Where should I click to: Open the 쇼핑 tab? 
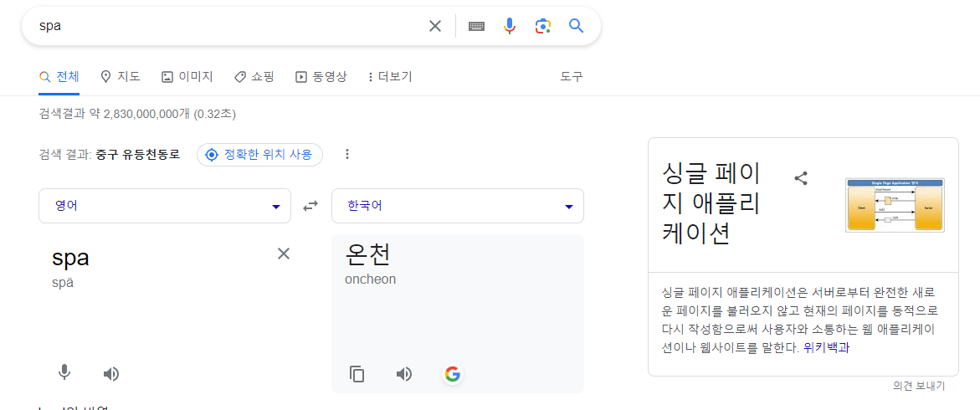[254, 77]
